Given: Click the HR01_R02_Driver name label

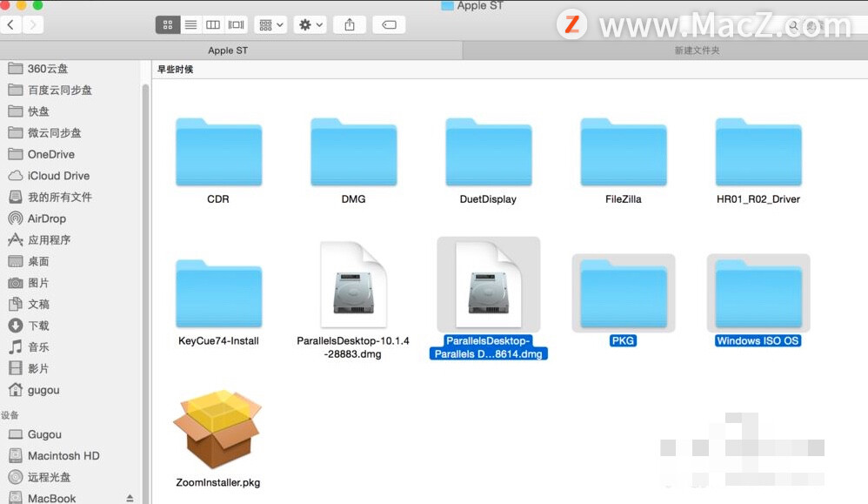Looking at the screenshot, I should pyautogui.click(x=758, y=199).
